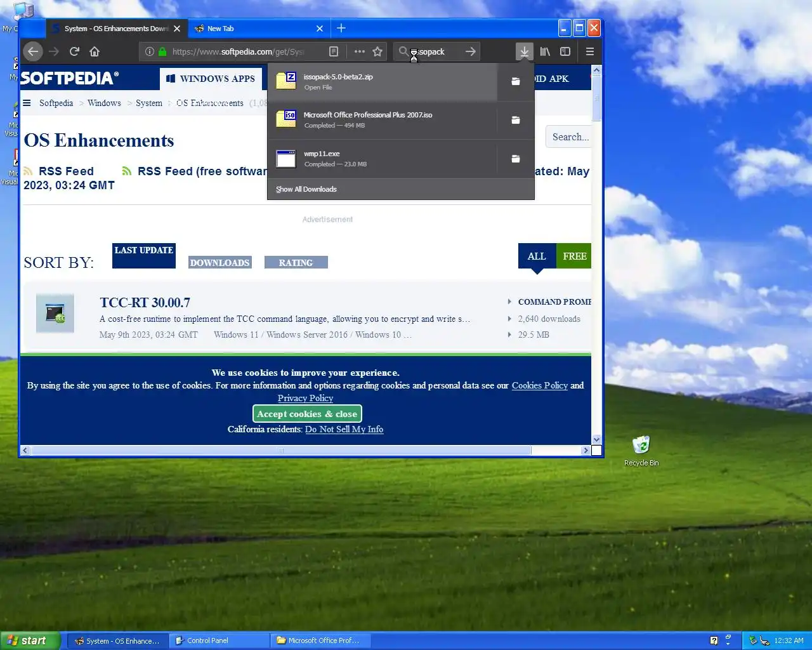Image resolution: width=812 pixels, height=650 pixels.
Task: Sort listing by LAST UPDATE
Action: tap(144, 255)
